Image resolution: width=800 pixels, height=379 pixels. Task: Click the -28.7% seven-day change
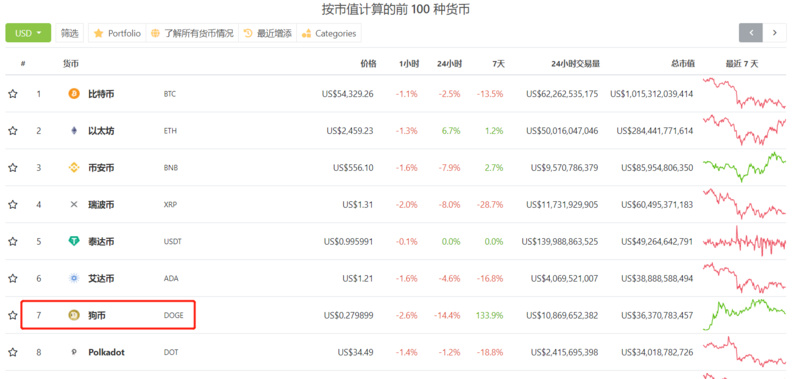point(490,205)
